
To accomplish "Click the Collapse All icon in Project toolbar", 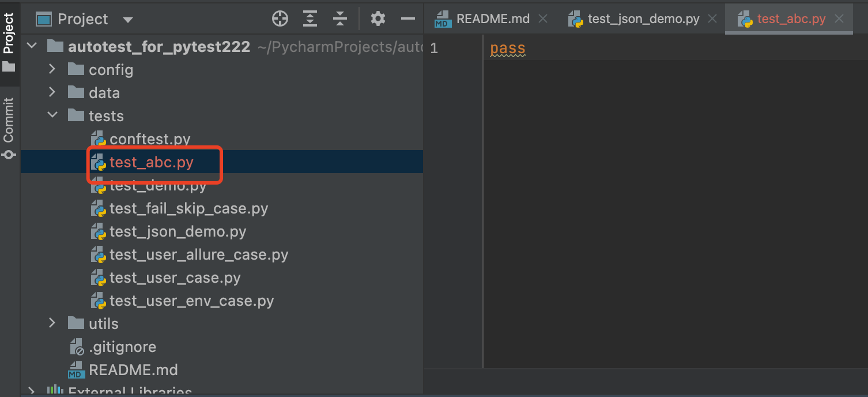I will point(340,19).
